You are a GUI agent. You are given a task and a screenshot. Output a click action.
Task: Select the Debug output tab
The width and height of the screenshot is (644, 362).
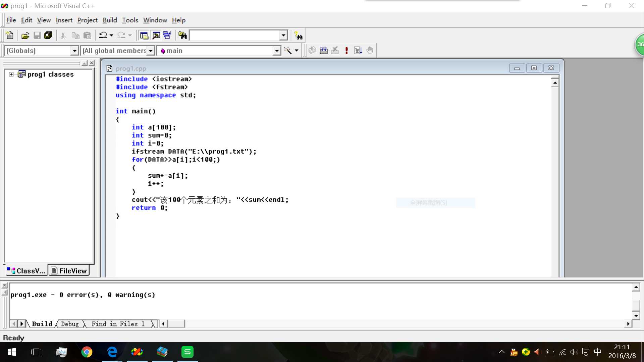[x=70, y=324]
